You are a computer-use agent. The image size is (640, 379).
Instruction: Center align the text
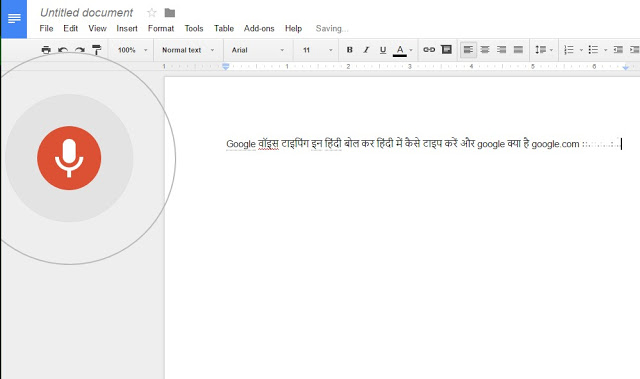pos(485,50)
